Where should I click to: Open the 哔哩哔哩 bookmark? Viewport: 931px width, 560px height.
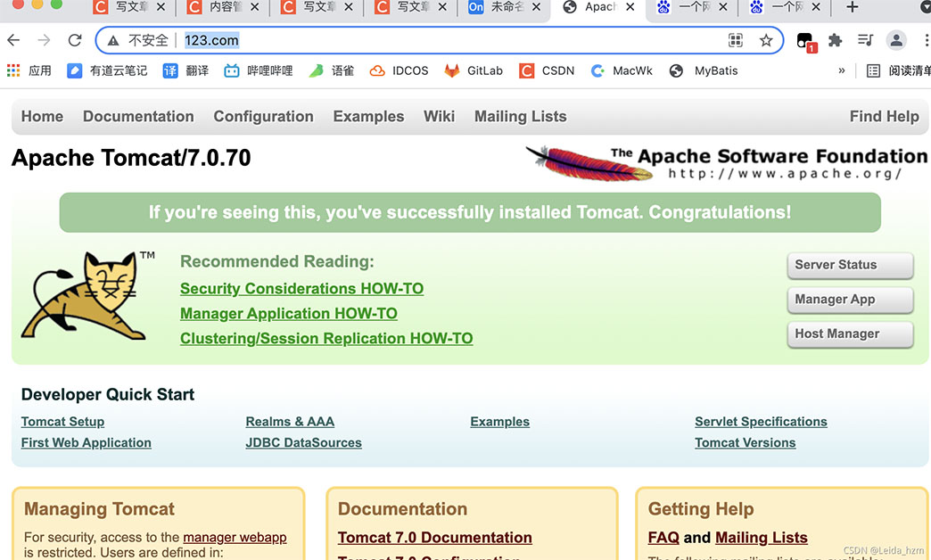coord(259,70)
